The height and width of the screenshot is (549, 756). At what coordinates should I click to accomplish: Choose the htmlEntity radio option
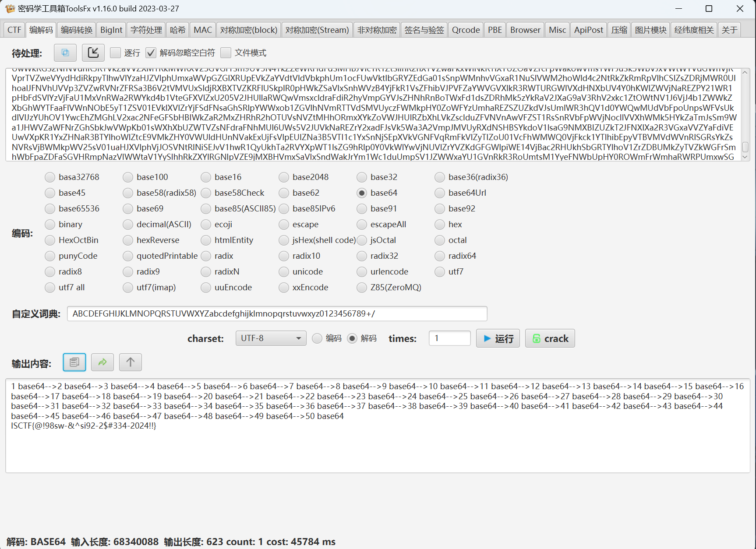206,240
